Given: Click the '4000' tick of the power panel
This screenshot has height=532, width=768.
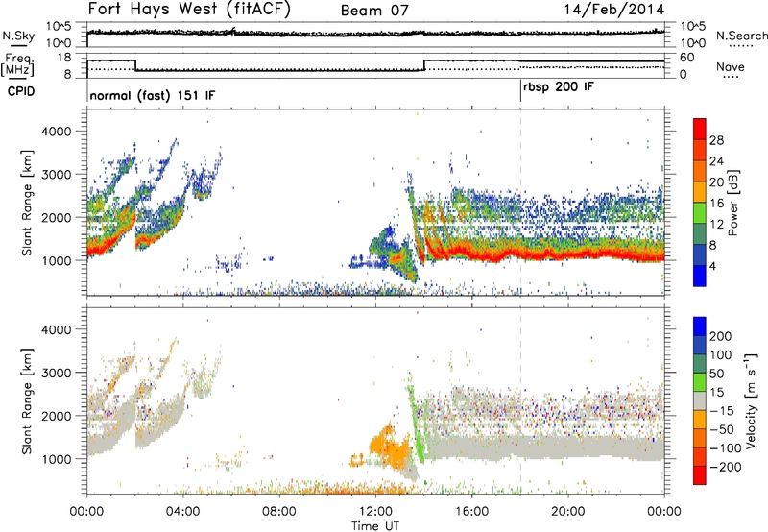Looking at the screenshot, I should point(56,132).
